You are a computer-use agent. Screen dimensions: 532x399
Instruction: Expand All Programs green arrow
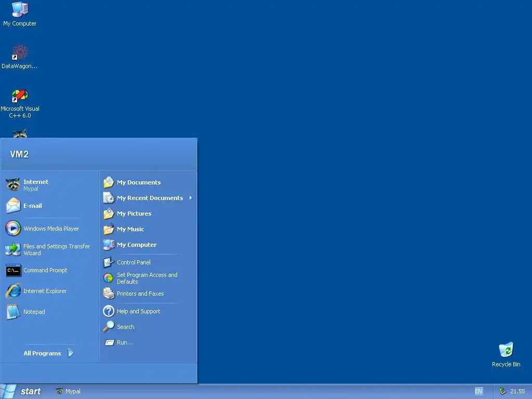pyautogui.click(x=70, y=353)
